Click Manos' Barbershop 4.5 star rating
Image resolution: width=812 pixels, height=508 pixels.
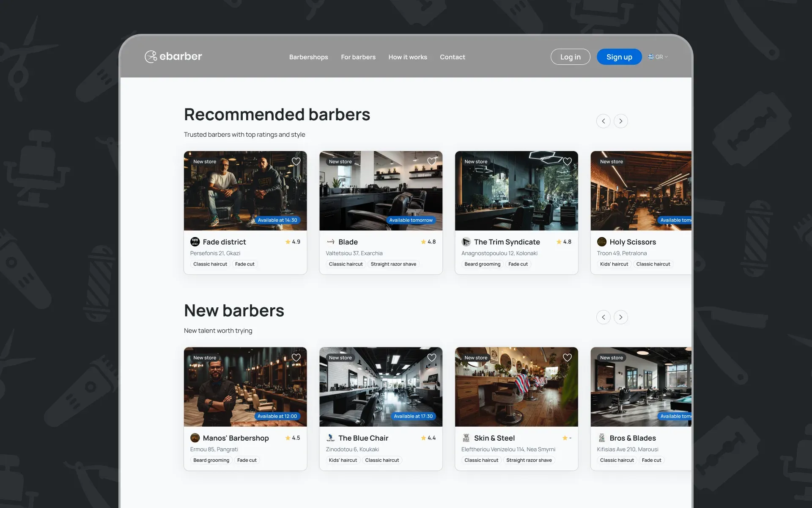293,438
